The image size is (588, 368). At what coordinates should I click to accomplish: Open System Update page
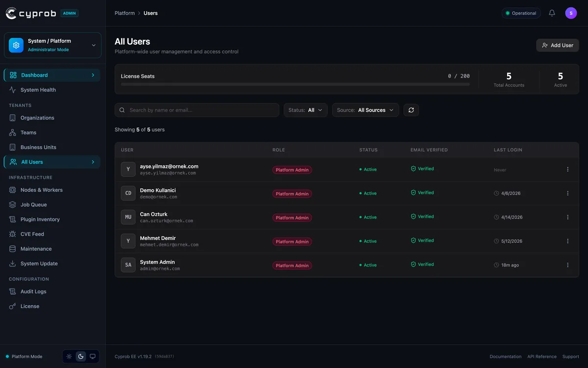[x=52, y=263]
